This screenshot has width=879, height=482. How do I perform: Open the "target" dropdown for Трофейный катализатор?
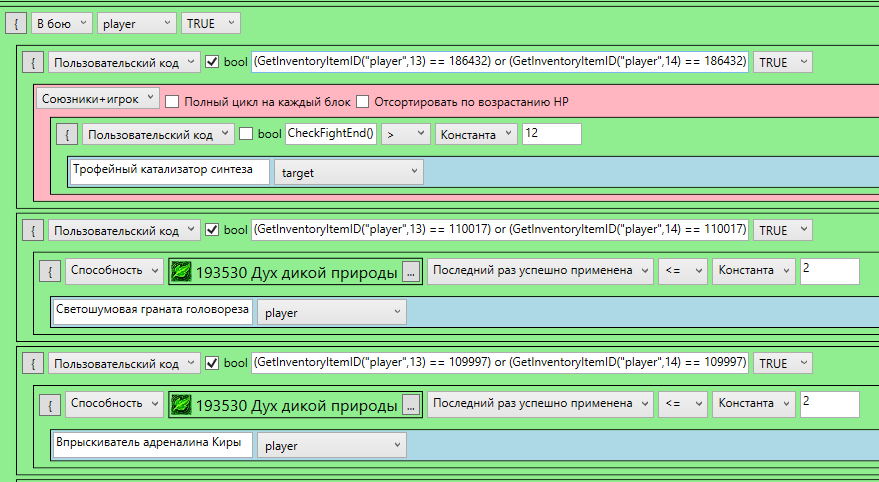[348, 172]
